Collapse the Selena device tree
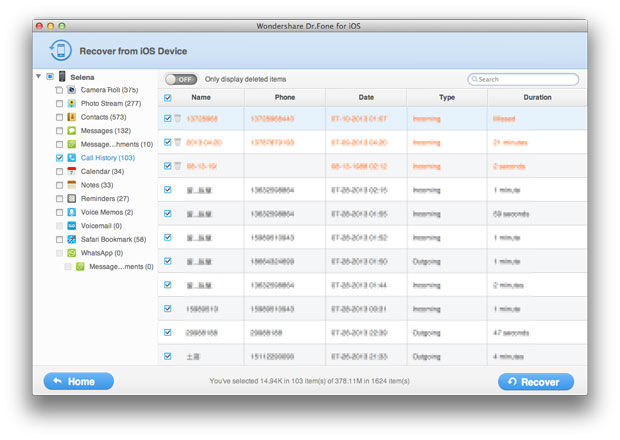Image resolution: width=620 pixels, height=440 pixels. tap(38, 76)
